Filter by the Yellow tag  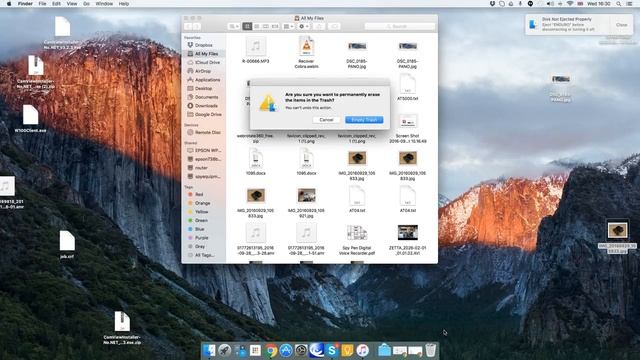(x=203, y=211)
